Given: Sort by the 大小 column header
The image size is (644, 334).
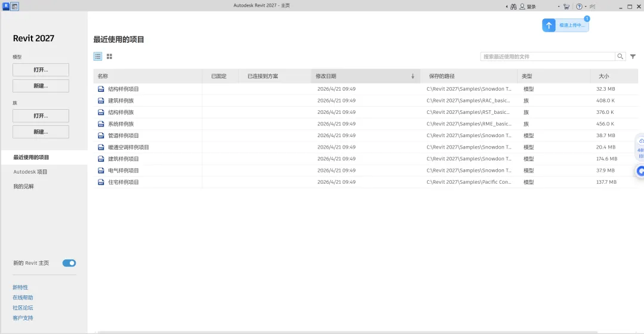Looking at the screenshot, I should (614, 76).
